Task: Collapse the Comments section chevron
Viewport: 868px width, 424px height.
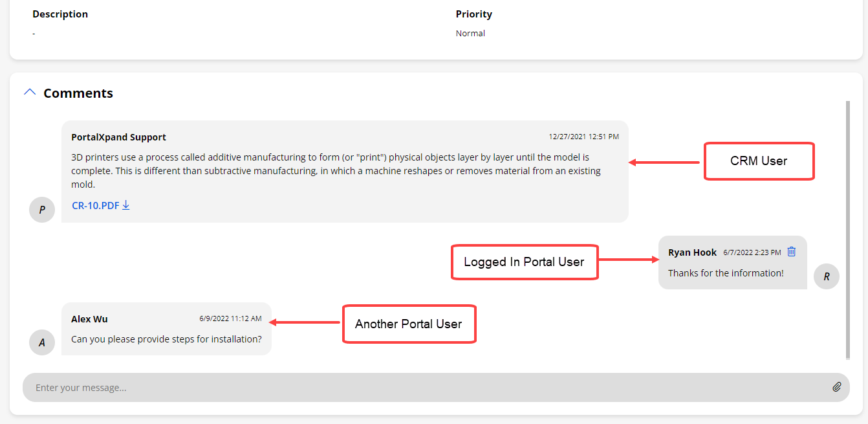Action: [30, 93]
